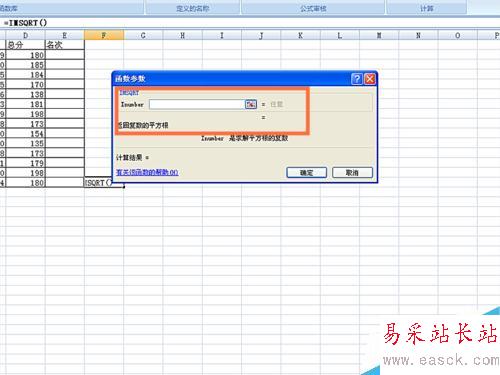Click the 名次 header cell
This screenshot has width=500, height=375.
tap(64, 45)
